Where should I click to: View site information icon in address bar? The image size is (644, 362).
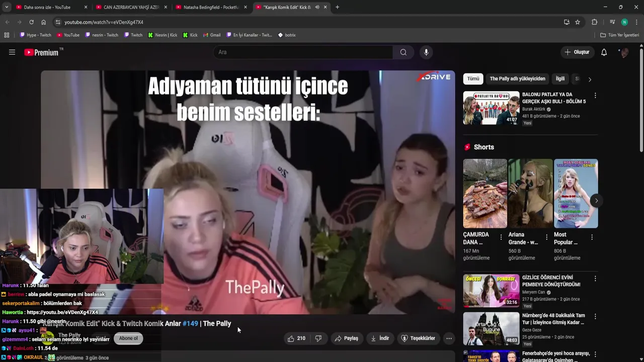coord(58,22)
